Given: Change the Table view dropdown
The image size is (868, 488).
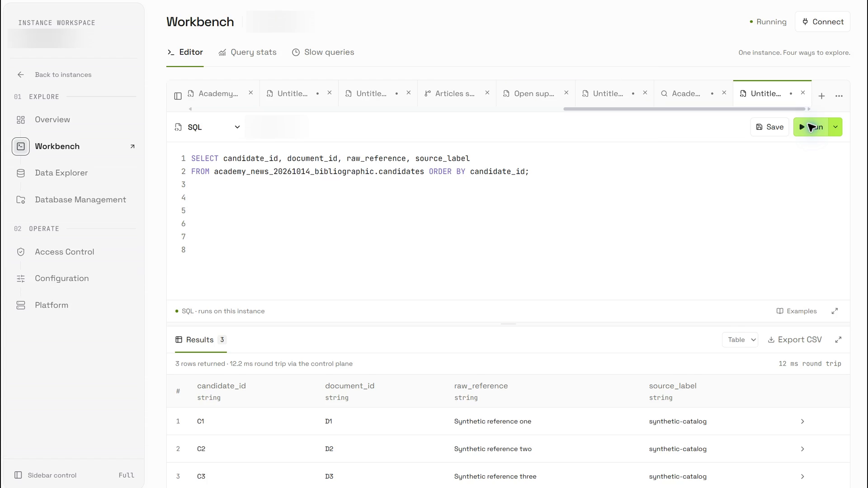Looking at the screenshot, I should 740,340.
